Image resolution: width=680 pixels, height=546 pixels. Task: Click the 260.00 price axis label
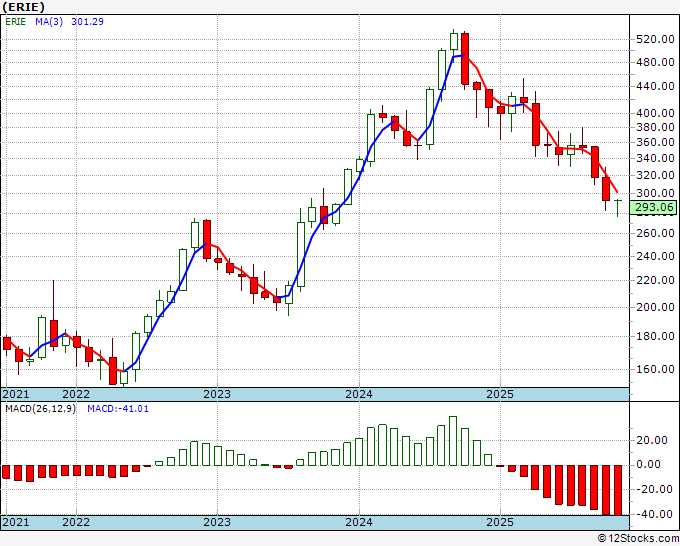(x=655, y=233)
